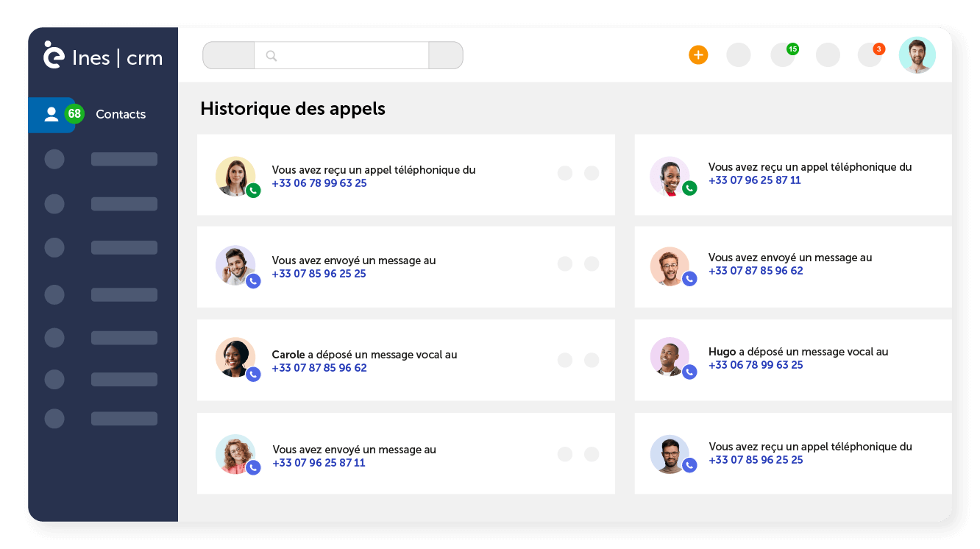
Task: Select the Contacts person icon in sidebar
Action: (x=51, y=114)
